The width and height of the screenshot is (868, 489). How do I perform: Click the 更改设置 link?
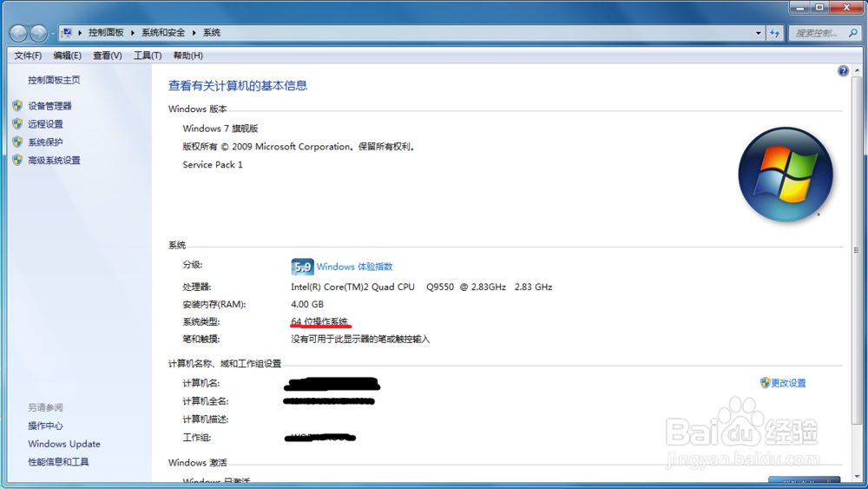tap(788, 383)
